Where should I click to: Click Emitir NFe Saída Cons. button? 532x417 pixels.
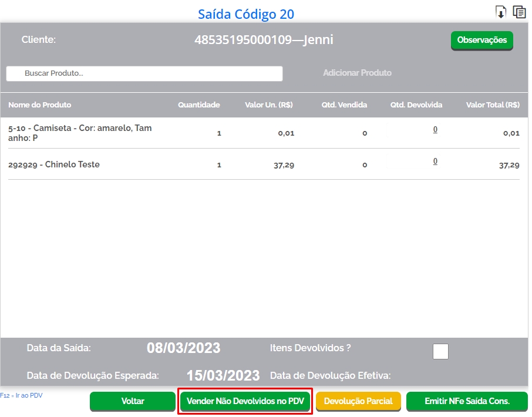(x=467, y=401)
